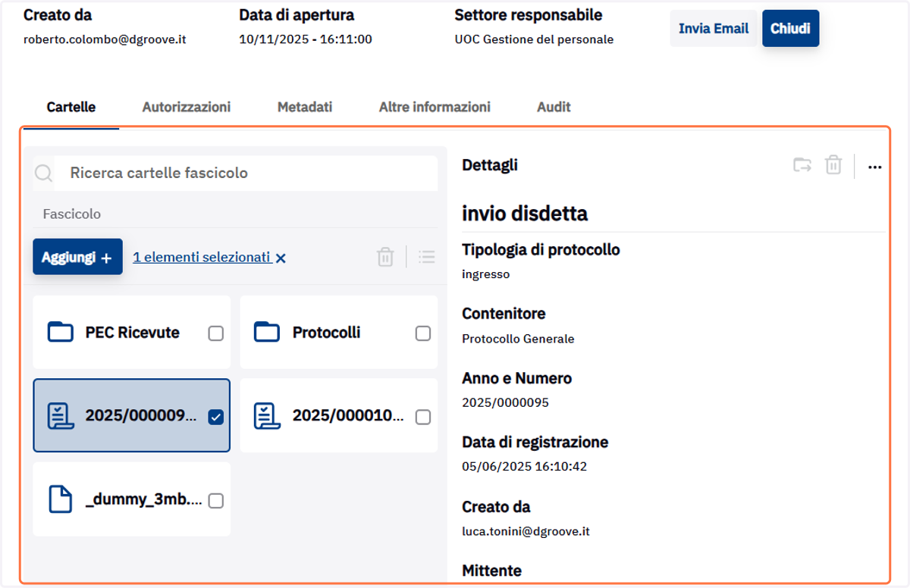Click the 'invio disdetta' title

coord(525,214)
